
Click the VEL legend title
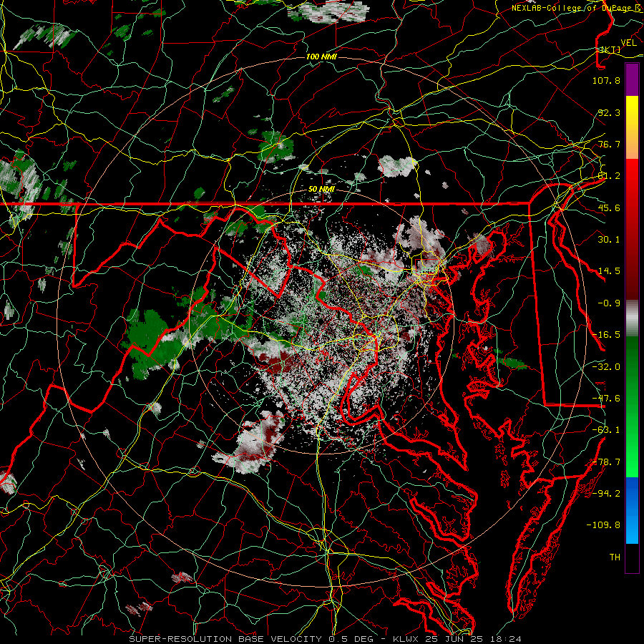pyautogui.click(x=628, y=42)
